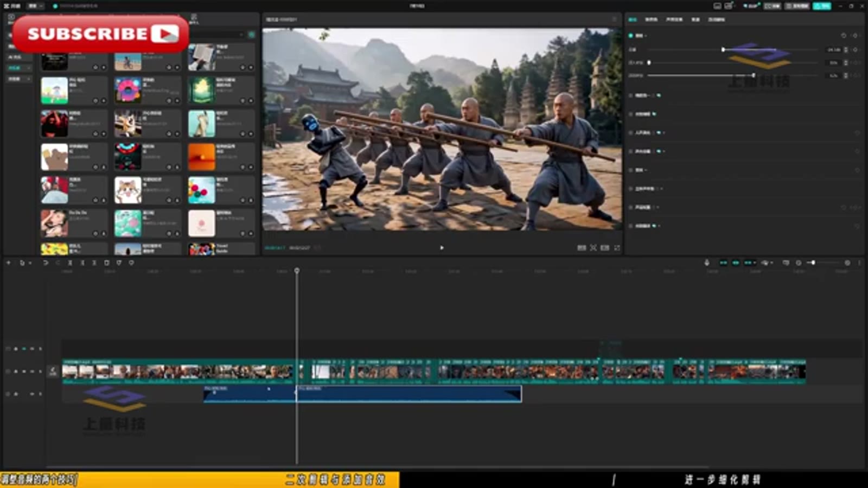Enable the sixth audio option checkbox
868x488 pixels.
[630, 170]
